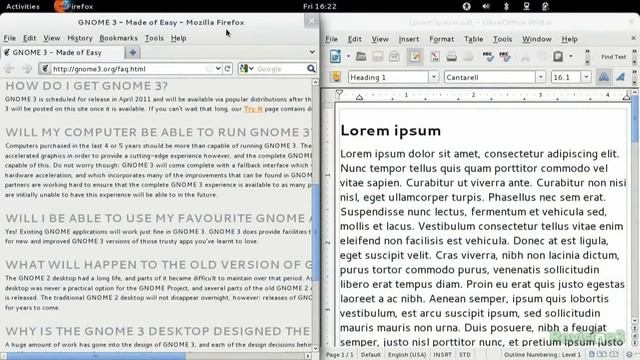Select the GNOME 3 – Made of Easy tab
This screenshot has width=640, height=360.
(62, 52)
